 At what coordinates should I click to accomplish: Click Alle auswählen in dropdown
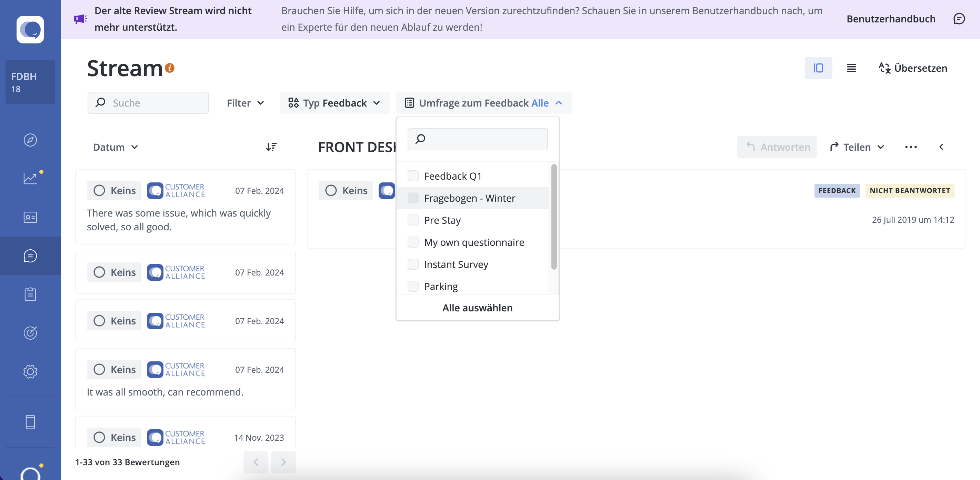[478, 307]
